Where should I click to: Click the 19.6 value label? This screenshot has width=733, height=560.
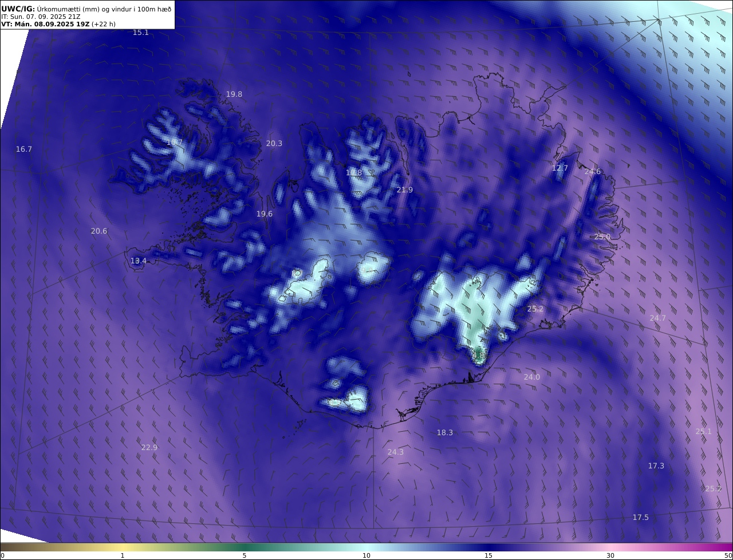tap(265, 214)
